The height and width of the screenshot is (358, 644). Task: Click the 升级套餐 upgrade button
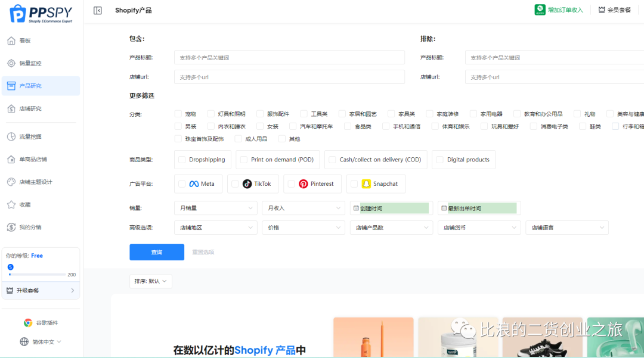click(x=41, y=290)
